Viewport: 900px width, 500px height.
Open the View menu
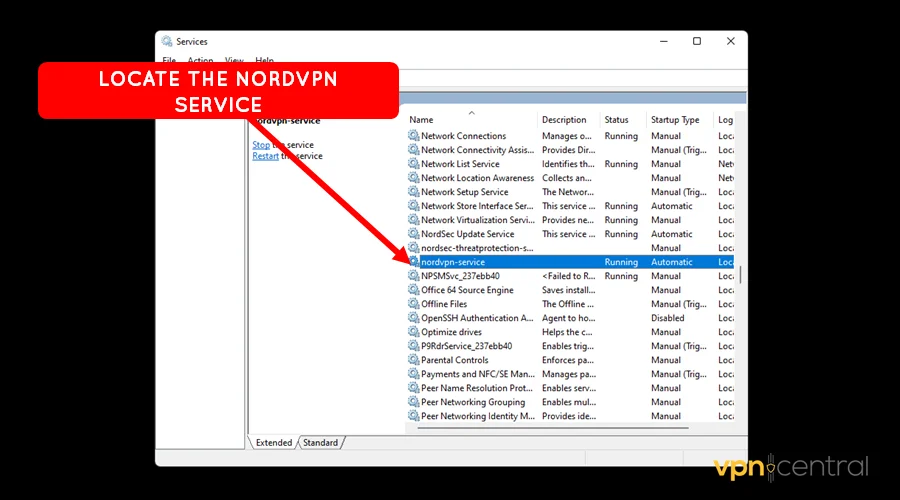pos(234,60)
